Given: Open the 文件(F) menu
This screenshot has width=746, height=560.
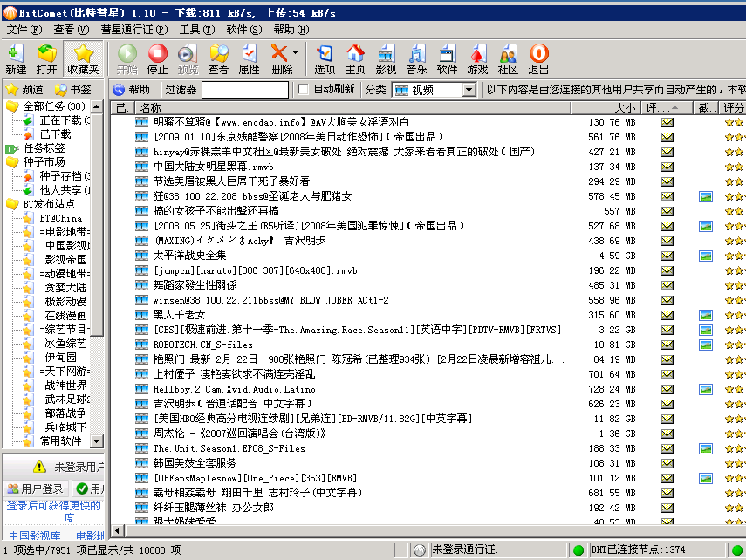Looking at the screenshot, I should pos(24,30).
